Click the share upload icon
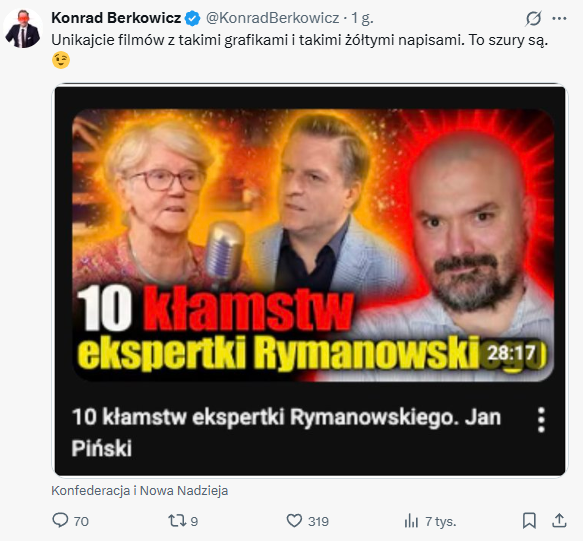Screen dimensions: 583x541 [x=559, y=520]
